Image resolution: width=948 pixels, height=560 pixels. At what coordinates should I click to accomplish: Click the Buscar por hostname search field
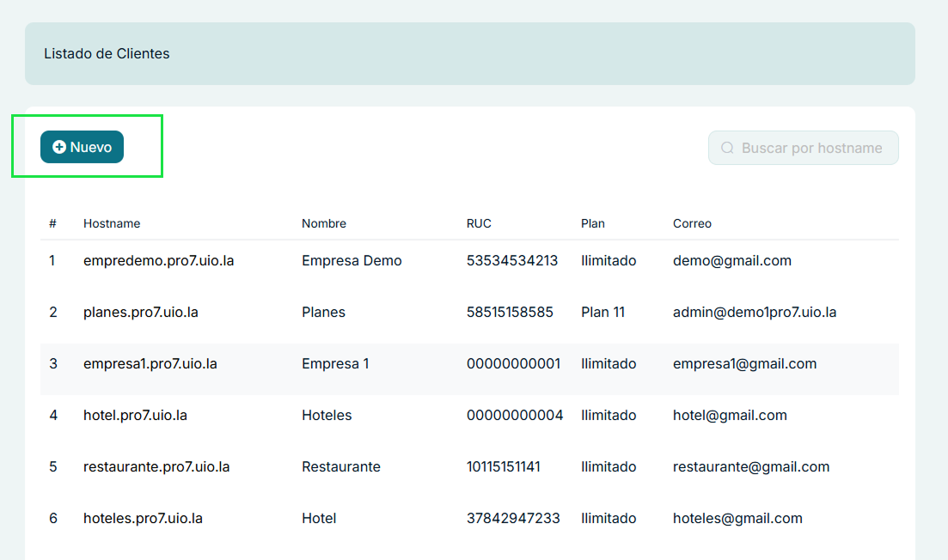point(804,148)
